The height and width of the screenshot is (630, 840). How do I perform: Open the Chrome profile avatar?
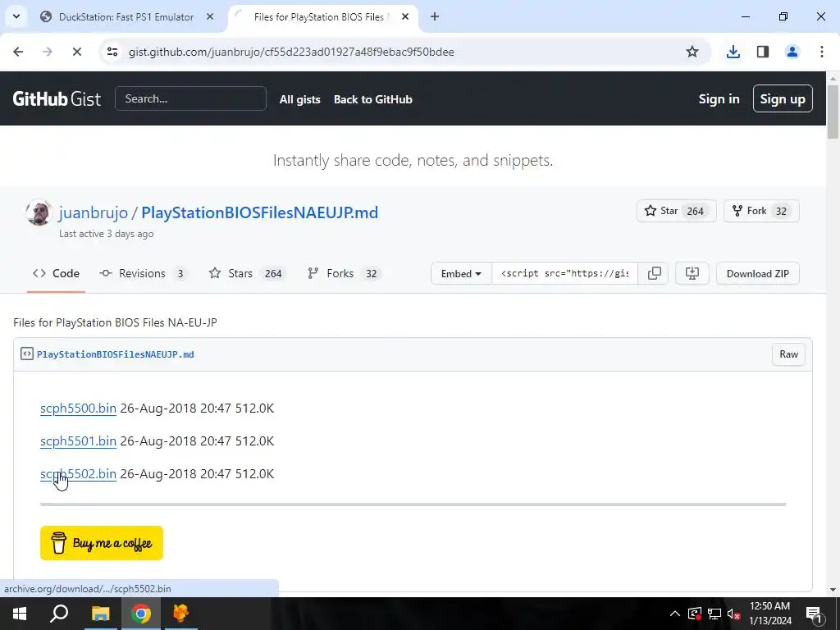(792, 52)
